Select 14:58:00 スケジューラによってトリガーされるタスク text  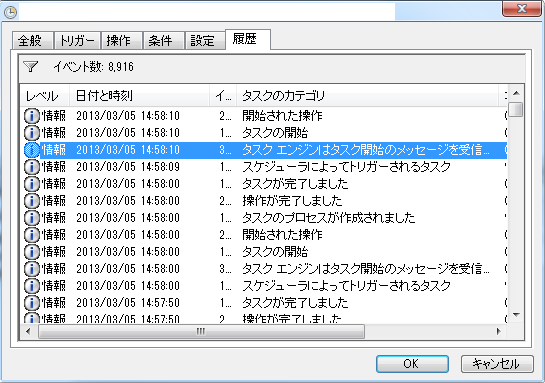pos(346,286)
